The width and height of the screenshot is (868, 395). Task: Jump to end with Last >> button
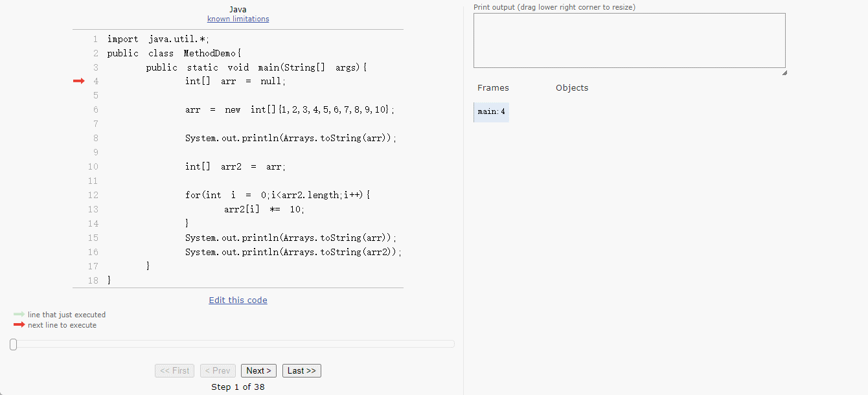(301, 371)
